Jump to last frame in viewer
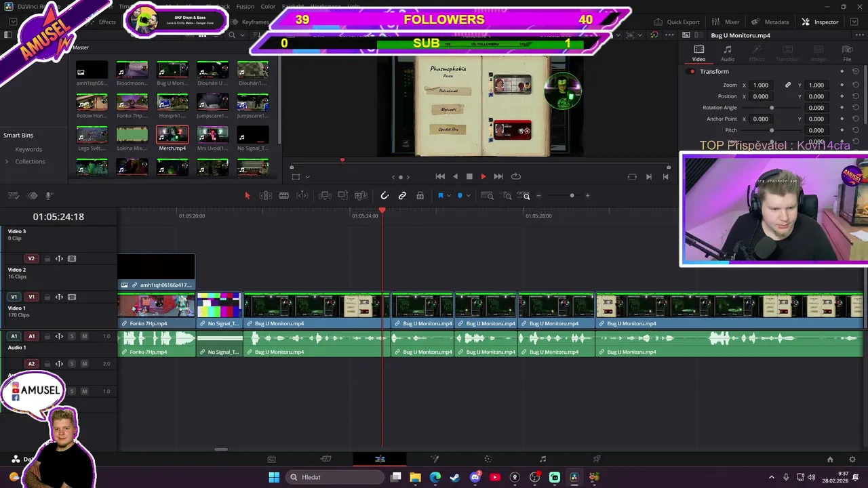 pyautogui.click(x=498, y=176)
